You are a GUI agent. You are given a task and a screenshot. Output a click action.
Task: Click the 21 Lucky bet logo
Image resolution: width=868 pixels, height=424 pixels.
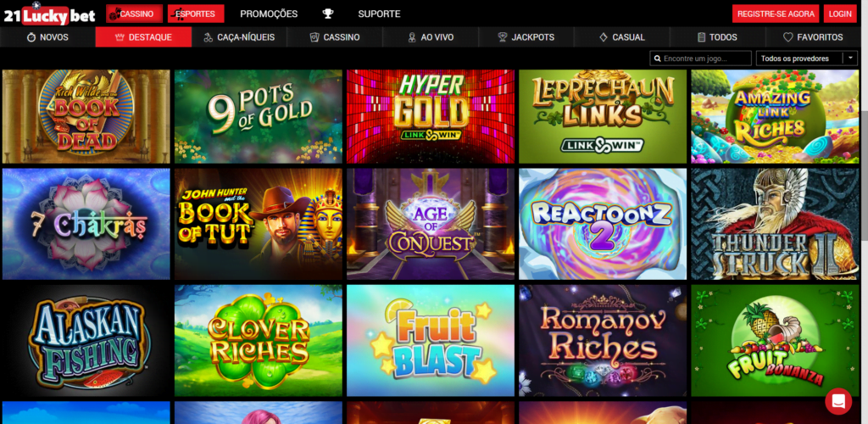49,15
